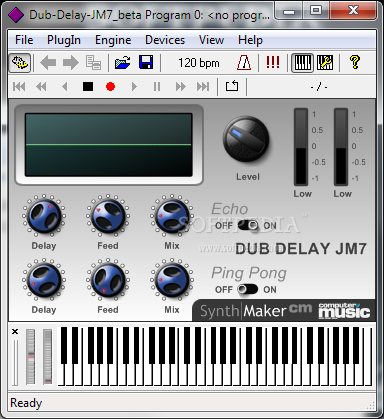This screenshot has height=419, width=384.
Task: Maximize the Dub-Delay-JM7 window
Action: click(x=316, y=11)
